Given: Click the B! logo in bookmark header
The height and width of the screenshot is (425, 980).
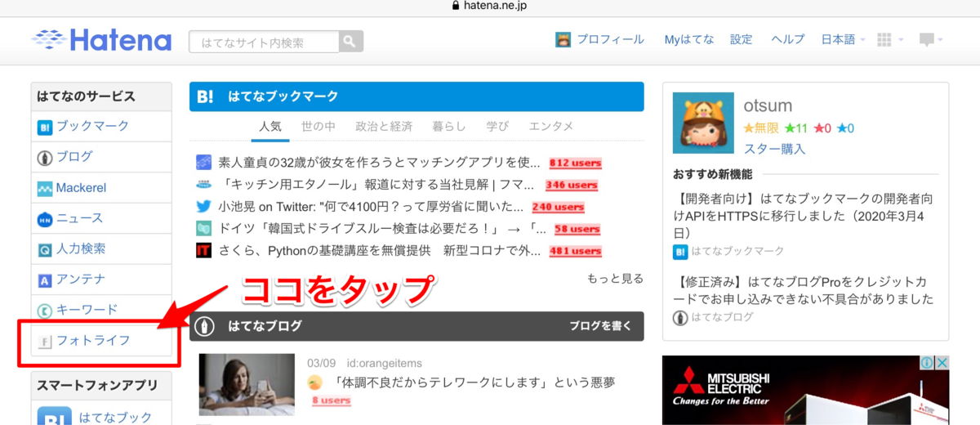Looking at the screenshot, I should tap(205, 96).
